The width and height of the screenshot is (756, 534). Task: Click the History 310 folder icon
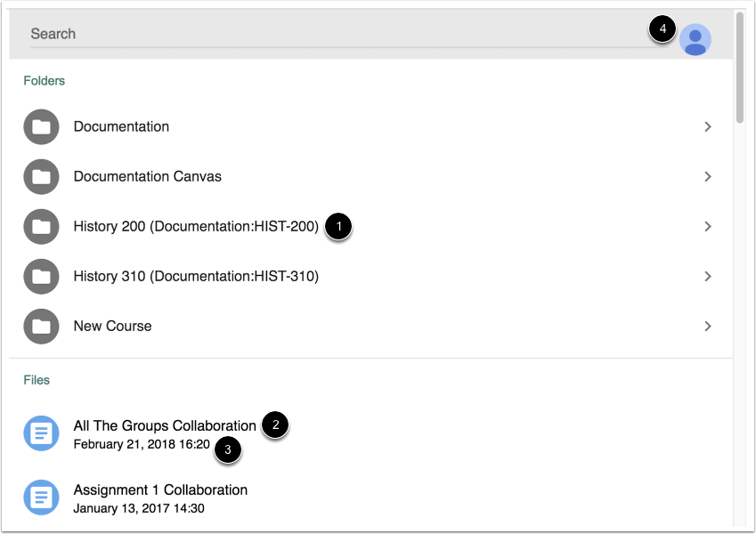pyautogui.click(x=41, y=277)
